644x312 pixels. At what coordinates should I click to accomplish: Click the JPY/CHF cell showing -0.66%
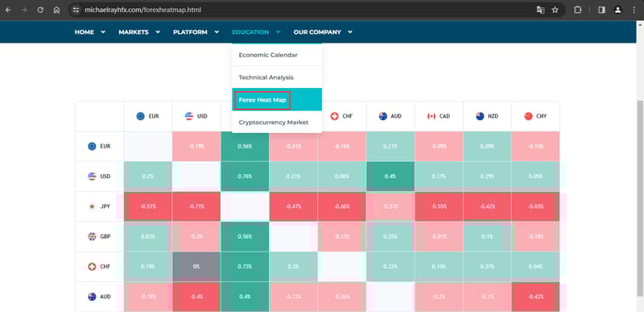click(341, 206)
